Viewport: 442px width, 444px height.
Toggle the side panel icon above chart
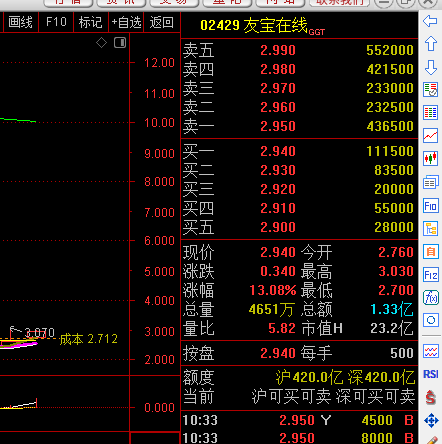(120, 43)
